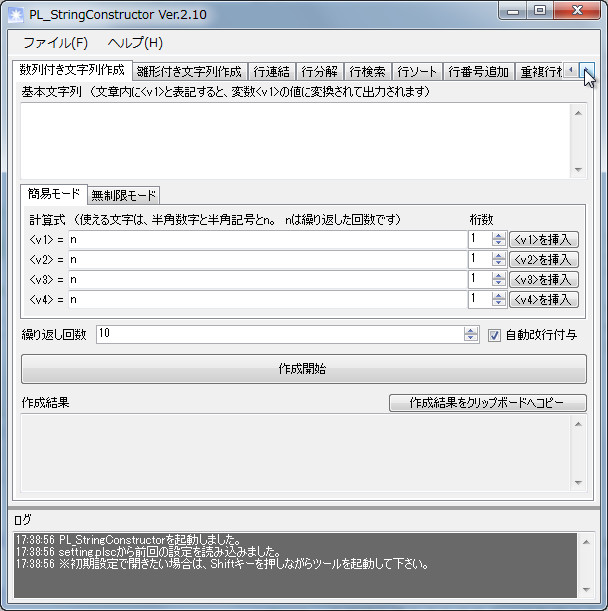Click the setting.plsc log line

click(x=148, y=552)
